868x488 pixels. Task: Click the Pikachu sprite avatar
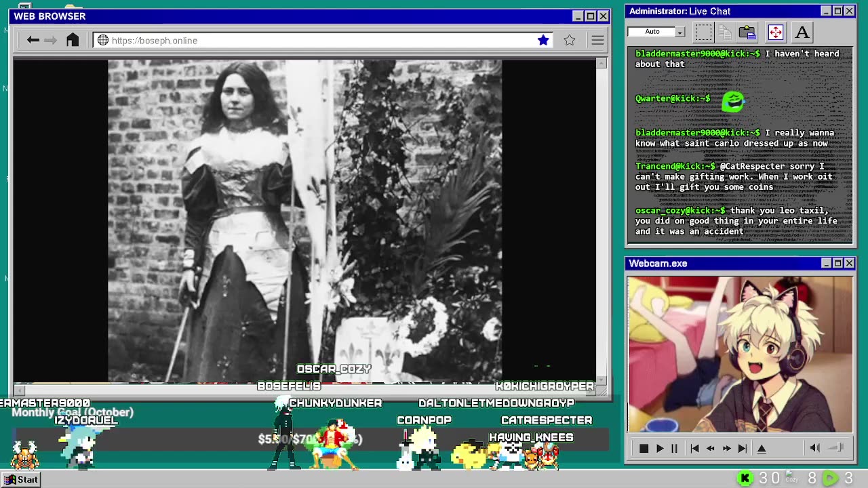[x=469, y=455]
